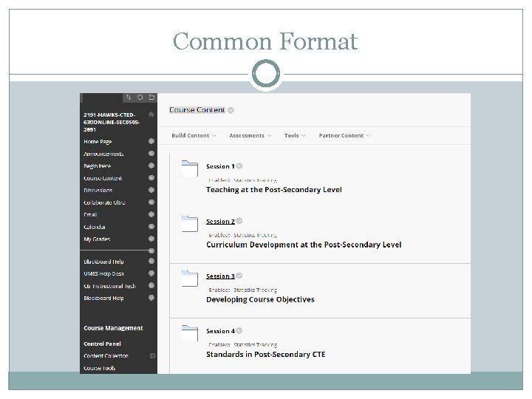Open Discussions in course menu
The height and width of the screenshot is (399, 532).
point(98,191)
